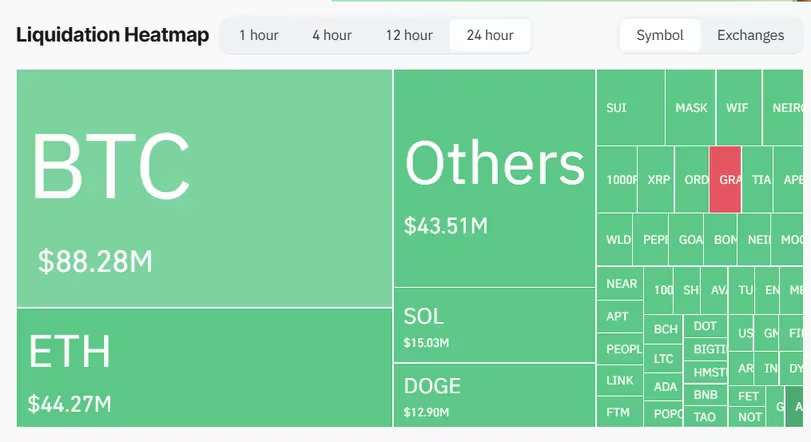811x442 pixels.
Task: Click the DOGE $12.90M tile
Action: pos(494,394)
